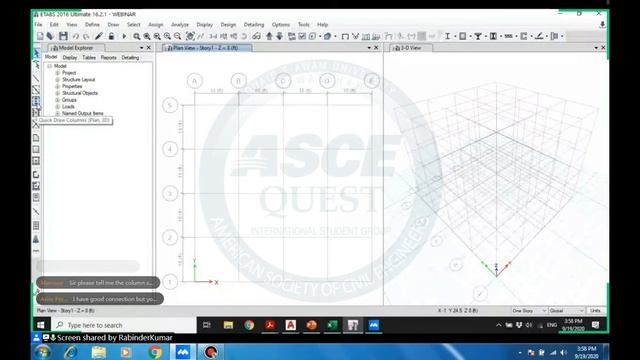Open the Global coordinate system dropdown
Screen dimensions: 640x360
click(567, 311)
